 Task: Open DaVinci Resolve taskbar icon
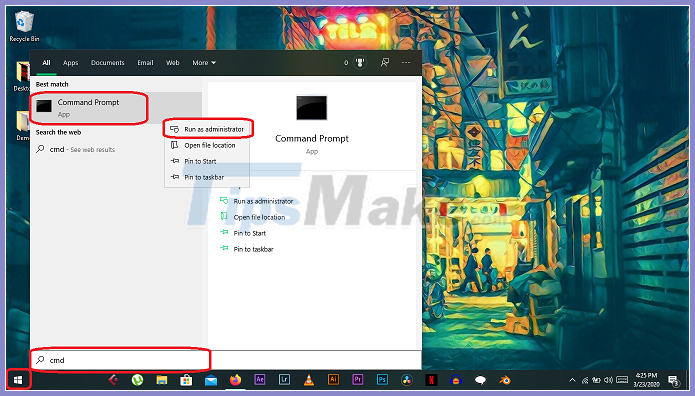406,380
